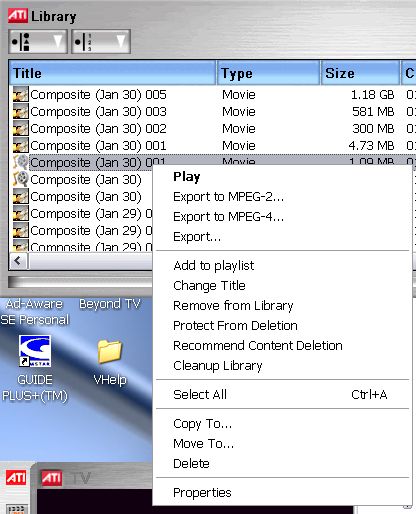Click the Size column header

click(360, 73)
